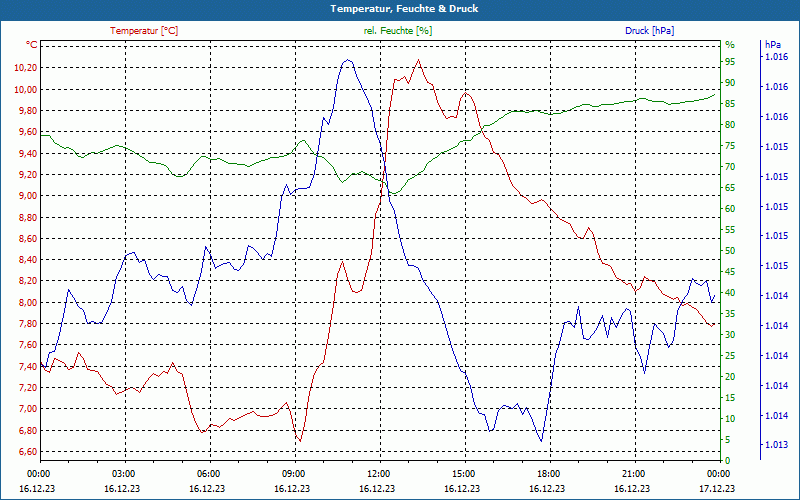Click the '7,40' temperature axis value
This screenshot has width=800, height=500.
coord(28,366)
